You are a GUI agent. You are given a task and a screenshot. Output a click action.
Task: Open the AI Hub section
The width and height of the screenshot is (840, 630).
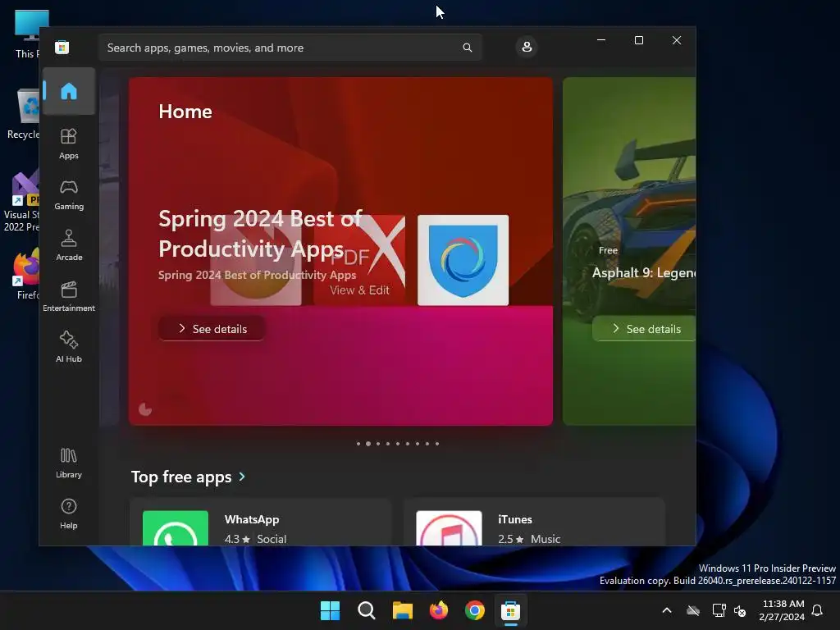pyautogui.click(x=69, y=347)
